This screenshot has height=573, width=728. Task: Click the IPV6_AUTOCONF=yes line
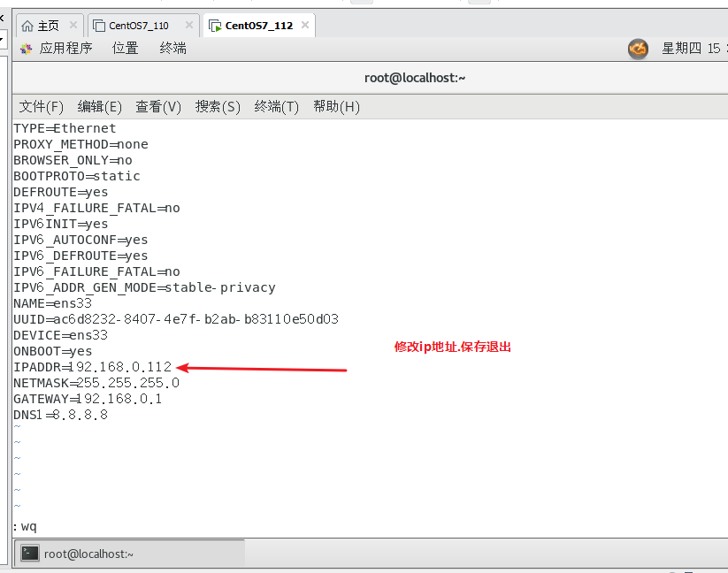(80, 240)
